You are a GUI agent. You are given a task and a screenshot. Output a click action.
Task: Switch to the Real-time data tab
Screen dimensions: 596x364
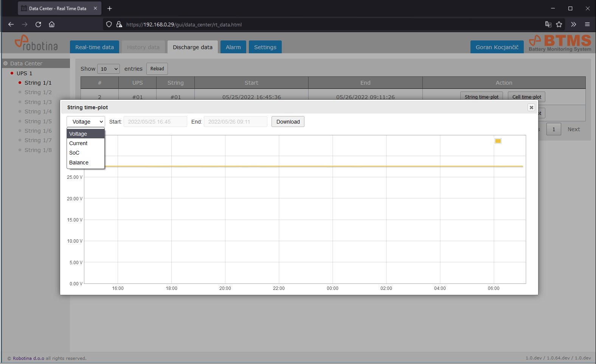(94, 47)
